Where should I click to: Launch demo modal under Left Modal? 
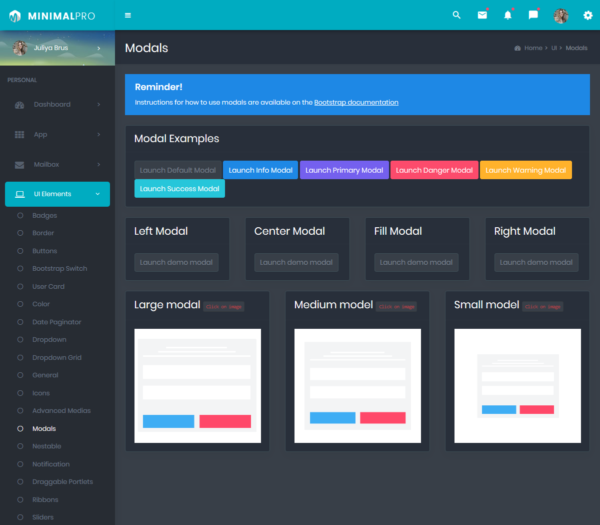coord(176,262)
